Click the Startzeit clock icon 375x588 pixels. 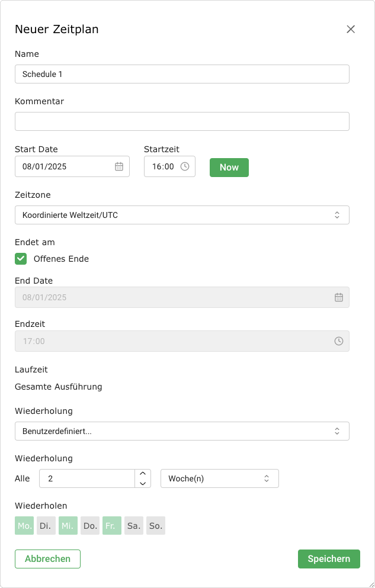pyautogui.click(x=185, y=166)
